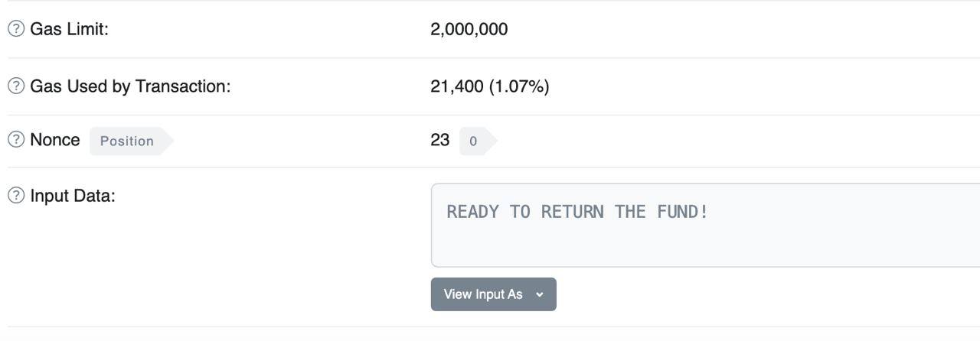Click the word FUND! in input data
The image size is (980, 341).
(x=683, y=212)
